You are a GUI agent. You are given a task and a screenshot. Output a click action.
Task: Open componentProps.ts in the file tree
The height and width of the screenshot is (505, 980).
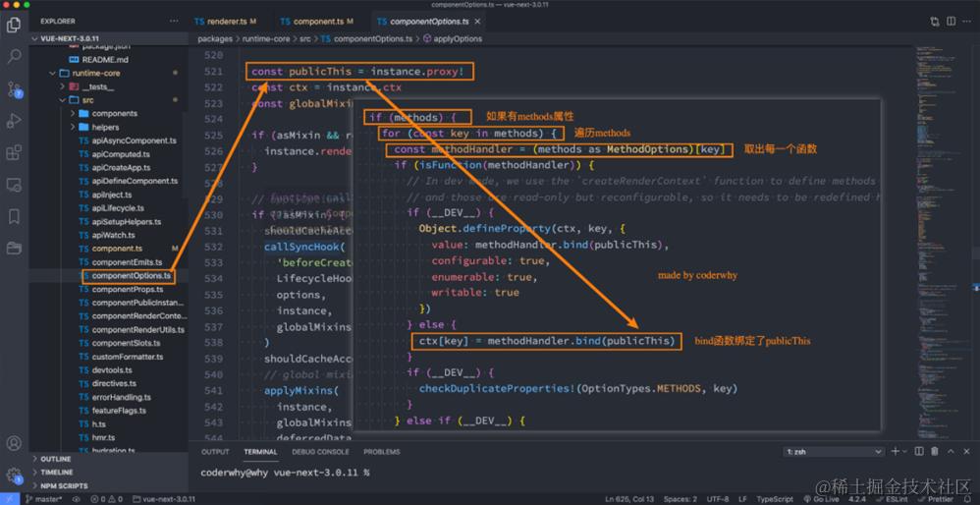coord(127,290)
